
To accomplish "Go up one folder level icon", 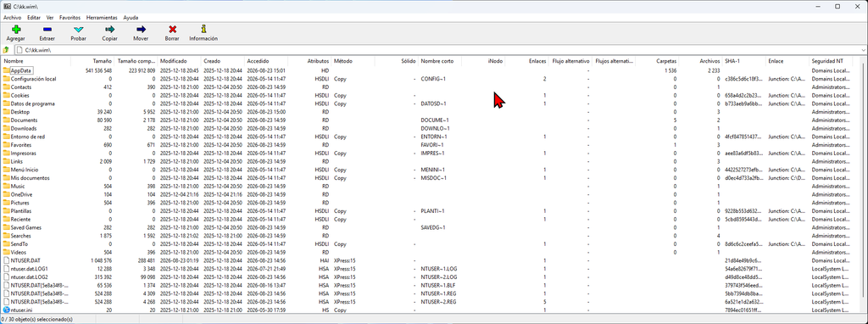I will [6, 50].
